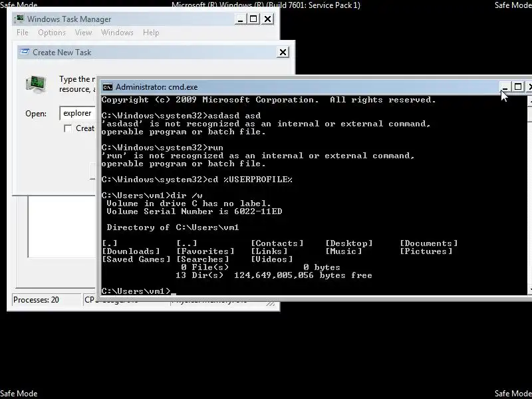
Task: Click the Processes: 20 status bar entry
Action: 47,300
